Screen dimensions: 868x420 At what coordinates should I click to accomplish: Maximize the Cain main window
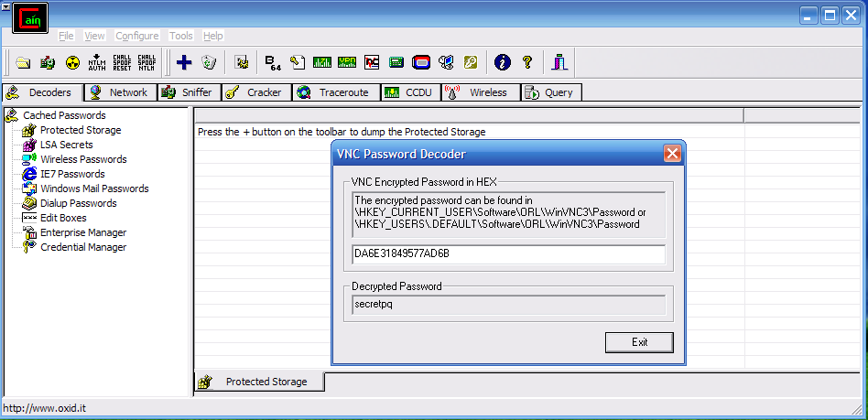830,16
